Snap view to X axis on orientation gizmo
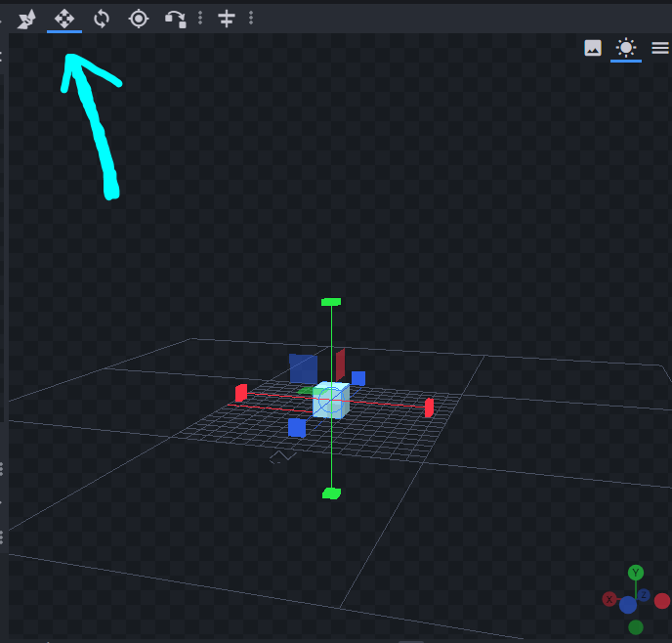 609,599
